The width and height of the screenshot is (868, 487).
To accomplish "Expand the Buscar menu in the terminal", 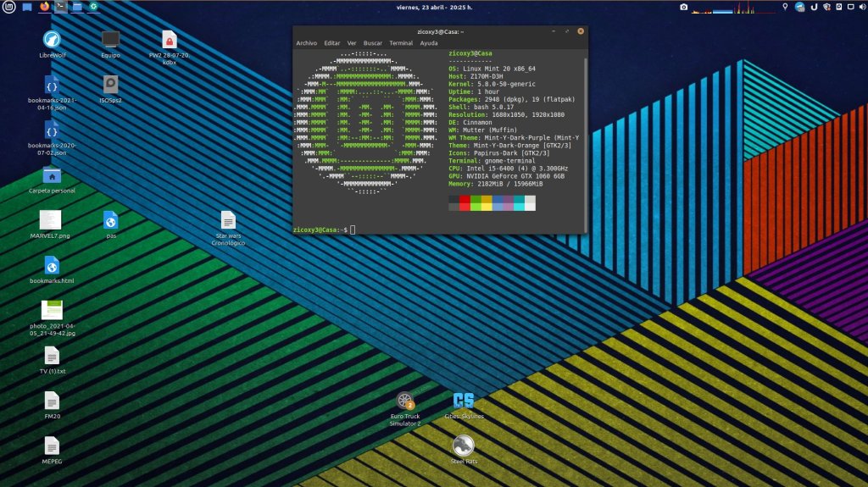I will [x=373, y=43].
